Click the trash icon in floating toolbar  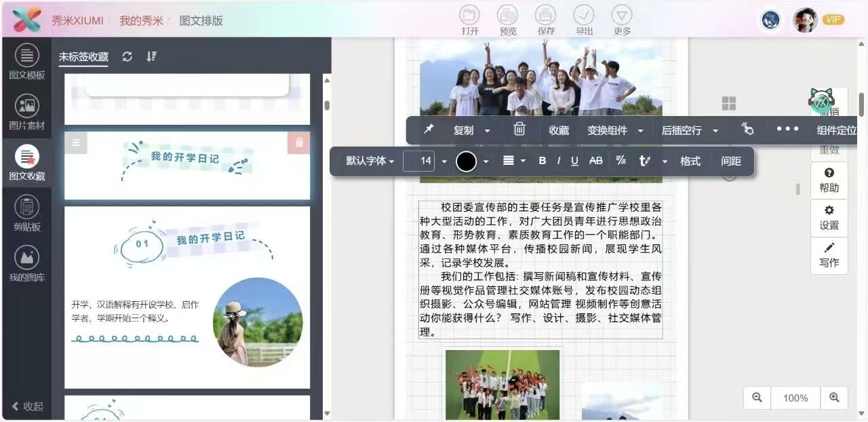click(519, 130)
